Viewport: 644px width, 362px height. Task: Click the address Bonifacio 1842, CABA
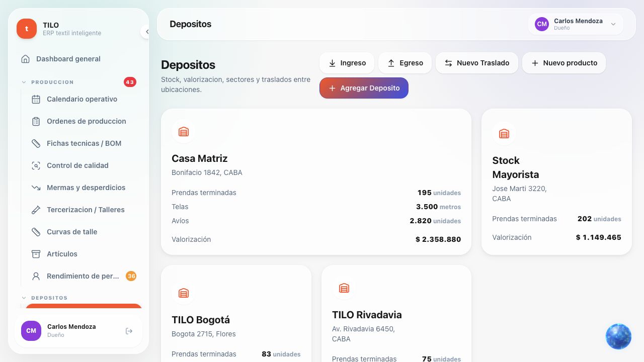tap(207, 172)
